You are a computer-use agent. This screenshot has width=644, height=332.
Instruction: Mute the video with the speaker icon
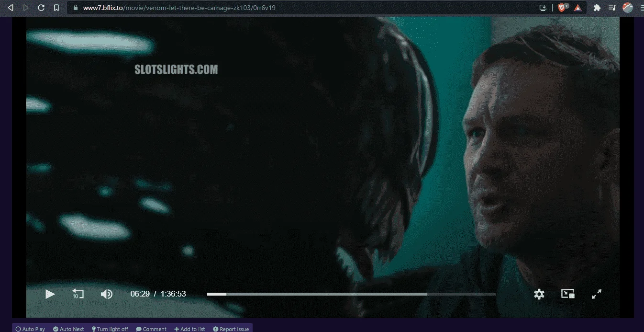(x=107, y=294)
